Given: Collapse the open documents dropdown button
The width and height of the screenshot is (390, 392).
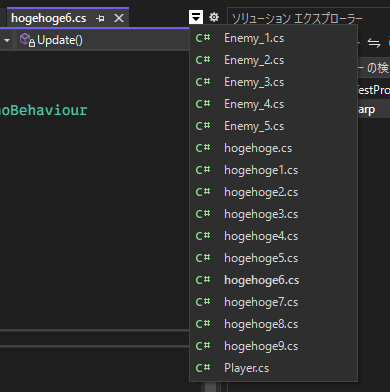Looking at the screenshot, I should 196,16.
